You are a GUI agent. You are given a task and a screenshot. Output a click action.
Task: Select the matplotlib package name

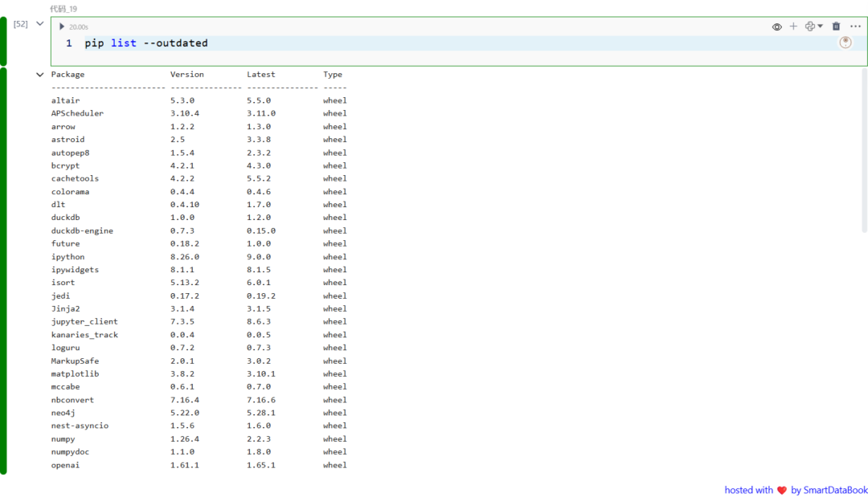(x=75, y=373)
